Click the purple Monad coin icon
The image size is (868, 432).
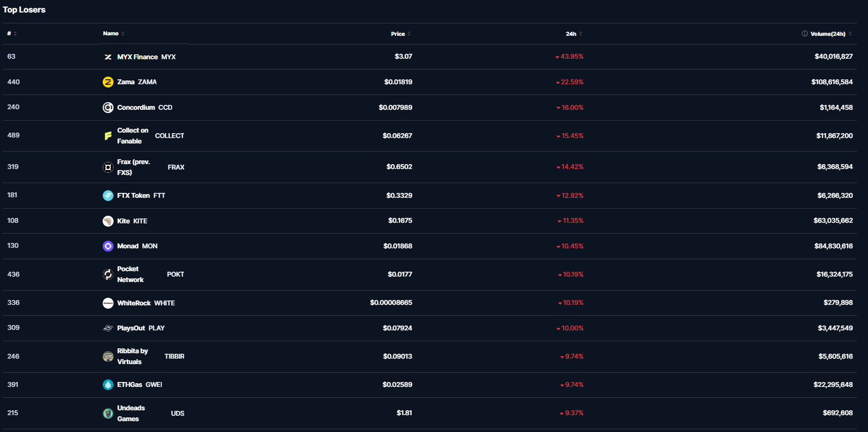(108, 246)
